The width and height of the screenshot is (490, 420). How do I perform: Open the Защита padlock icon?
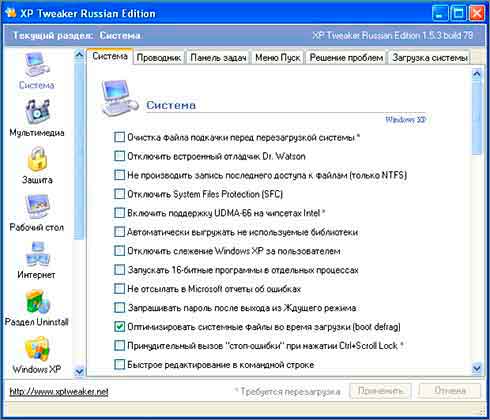point(37,159)
